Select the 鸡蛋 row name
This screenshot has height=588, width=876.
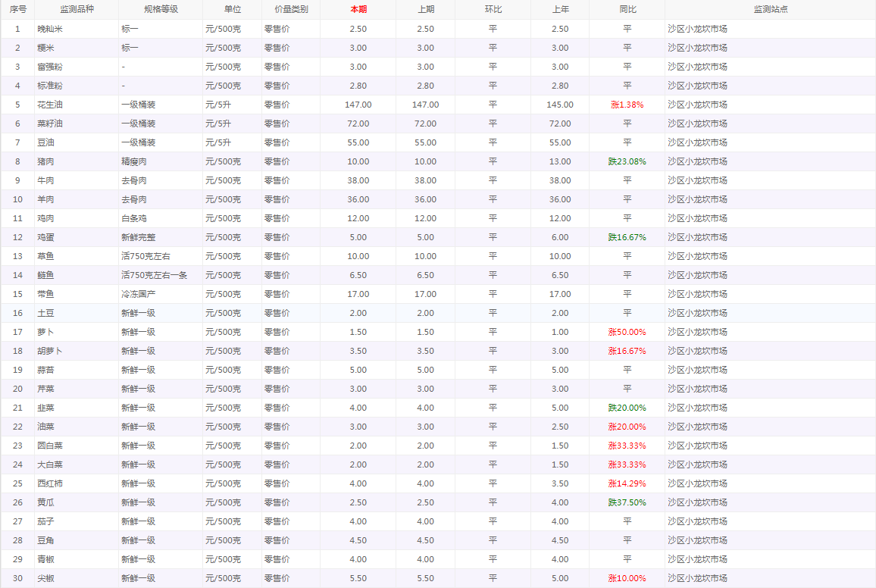[45, 237]
